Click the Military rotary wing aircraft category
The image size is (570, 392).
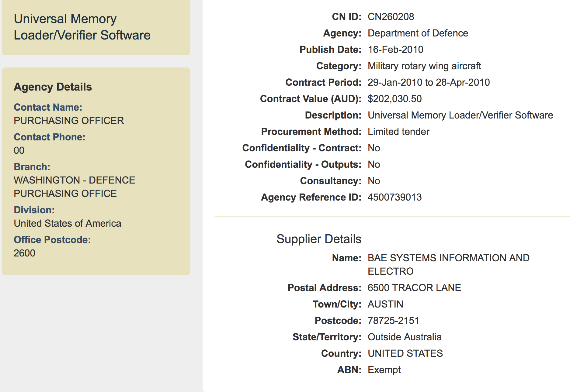424,66
